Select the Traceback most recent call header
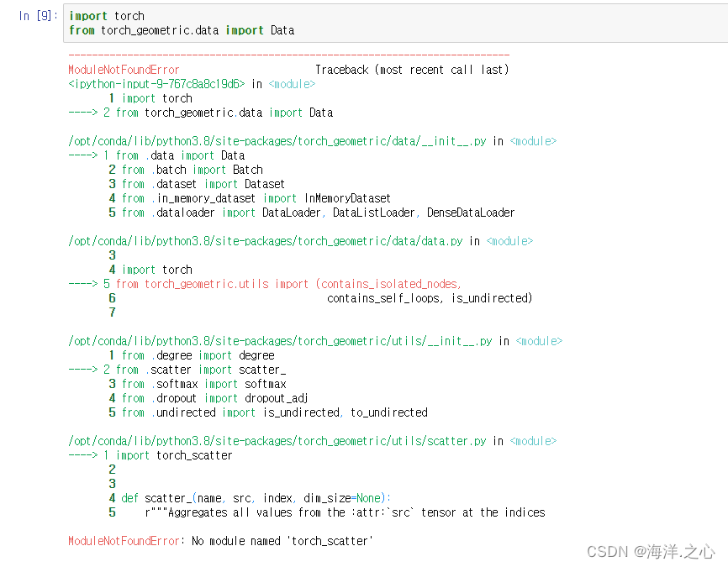 pyautogui.click(x=412, y=70)
